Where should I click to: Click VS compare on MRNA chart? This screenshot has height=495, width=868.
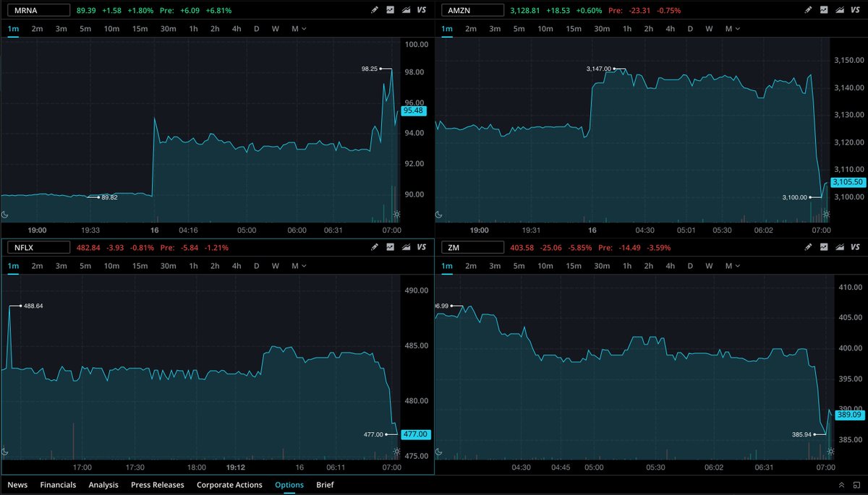click(421, 10)
